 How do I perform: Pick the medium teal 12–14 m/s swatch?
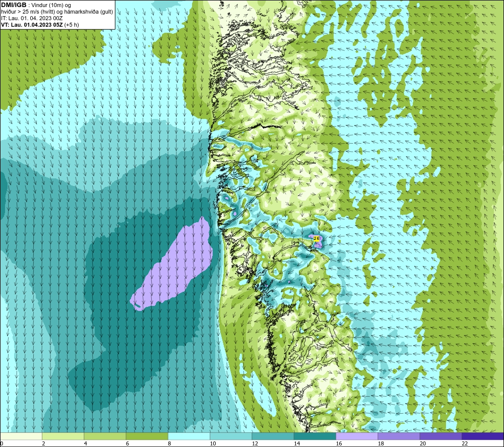pos(273,436)
